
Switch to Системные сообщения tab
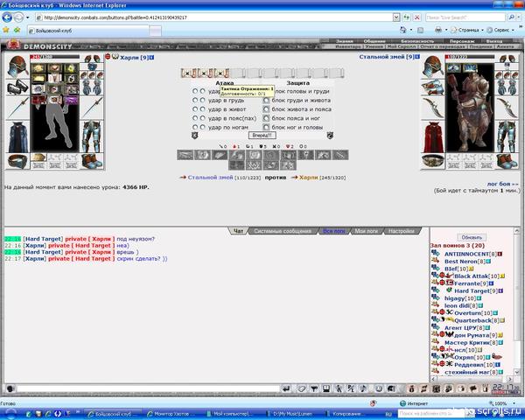coord(283,231)
